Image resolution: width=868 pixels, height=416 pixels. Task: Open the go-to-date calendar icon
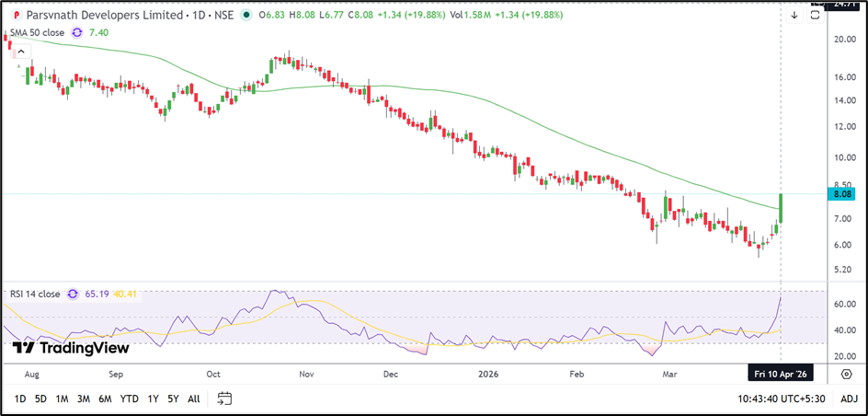point(224,399)
